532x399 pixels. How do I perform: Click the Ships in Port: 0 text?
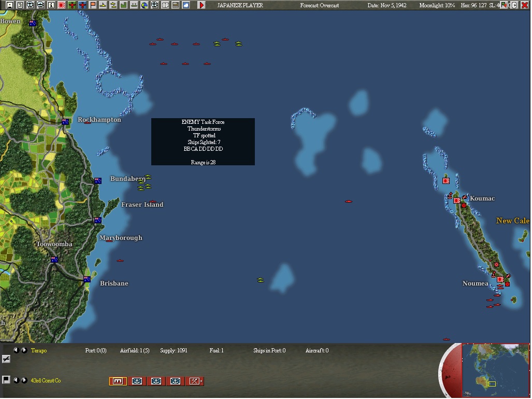(269, 350)
